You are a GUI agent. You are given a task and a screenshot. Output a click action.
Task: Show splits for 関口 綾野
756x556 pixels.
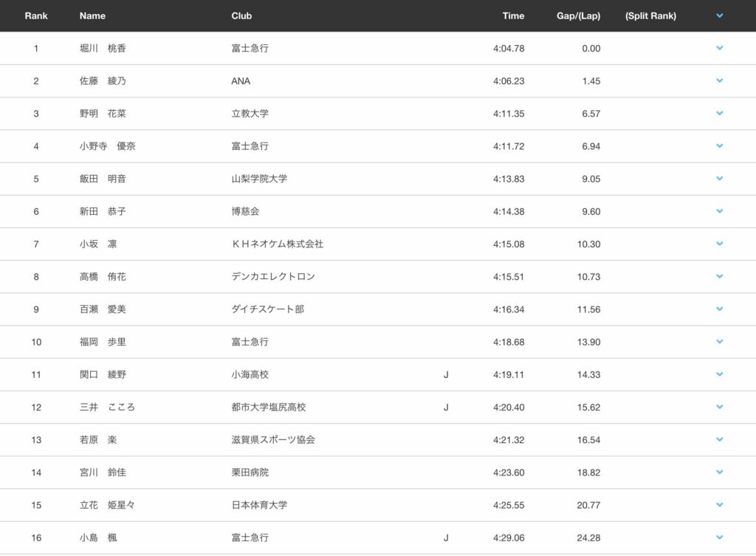(x=719, y=374)
